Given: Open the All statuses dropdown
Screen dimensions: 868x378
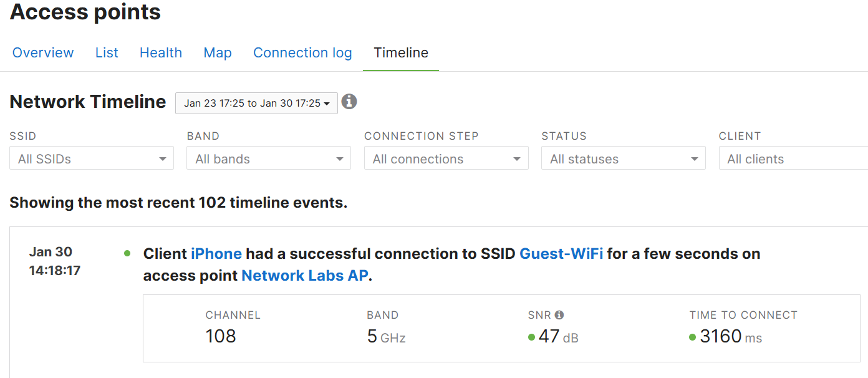Looking at the screenshot, I should tap(623, 158).
